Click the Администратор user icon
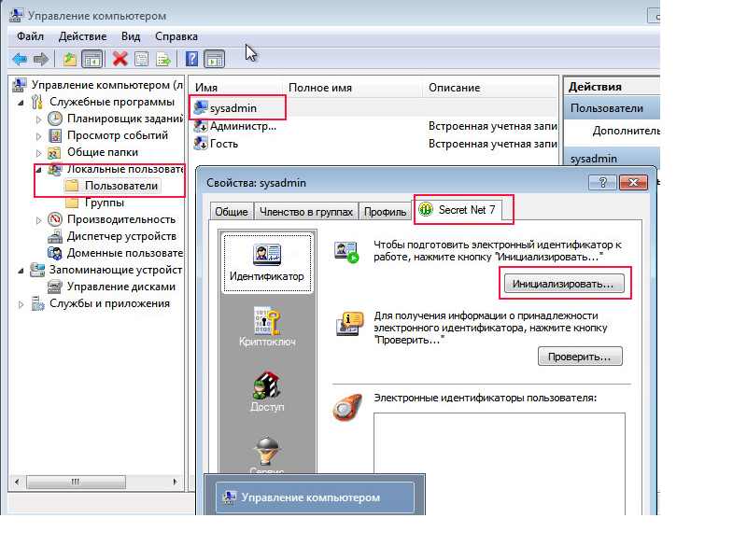 pos(201,126)
